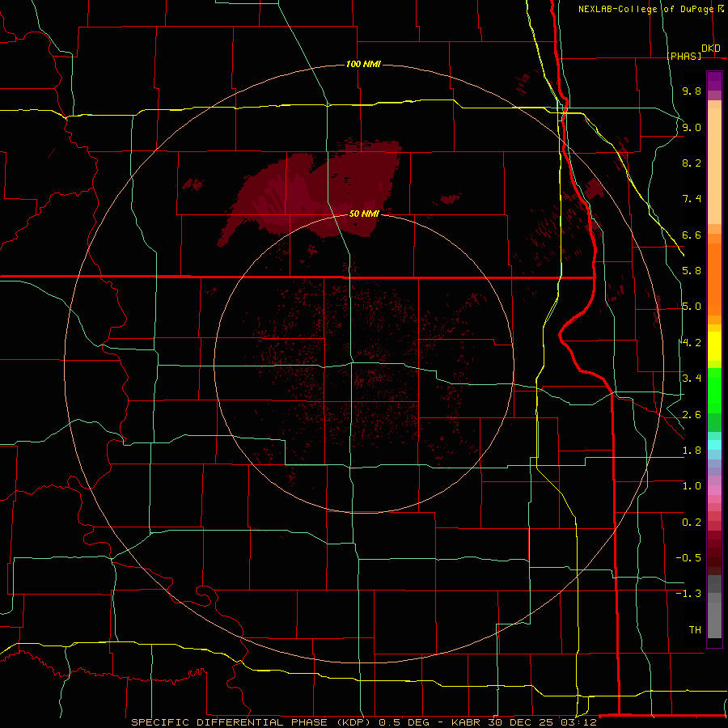This screenshot has height=728, width=728.
Task: Select the 100 NMI range ring label
Action: [x=363, y=64]
